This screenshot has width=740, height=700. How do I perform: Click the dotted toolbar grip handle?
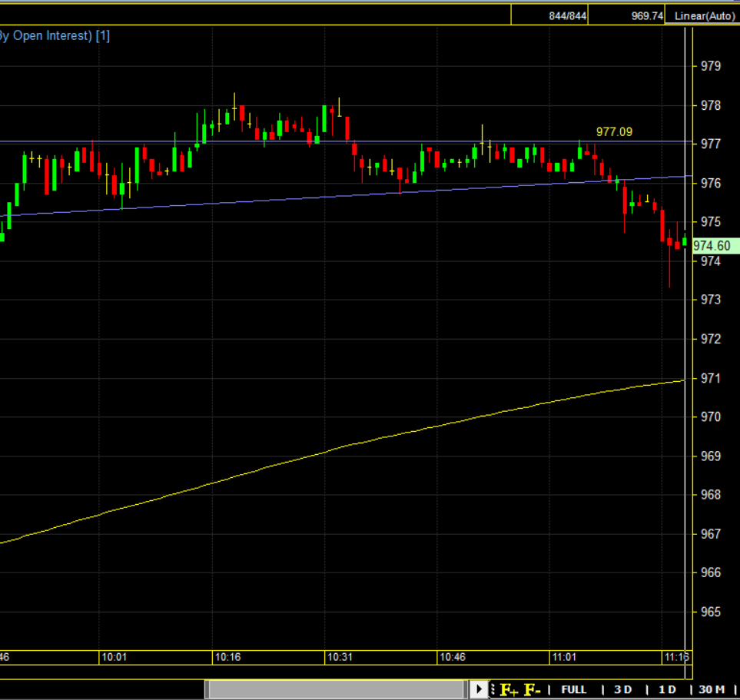coord(493,689)
